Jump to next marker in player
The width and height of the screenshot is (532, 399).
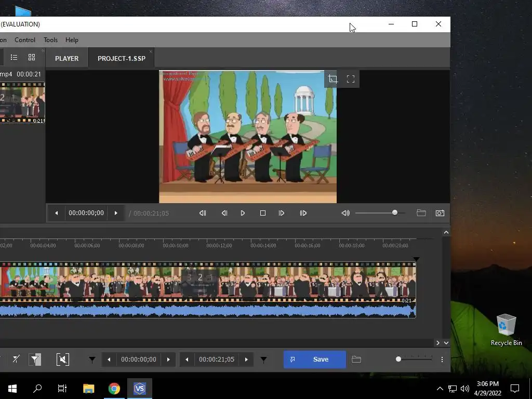point(303,213)
